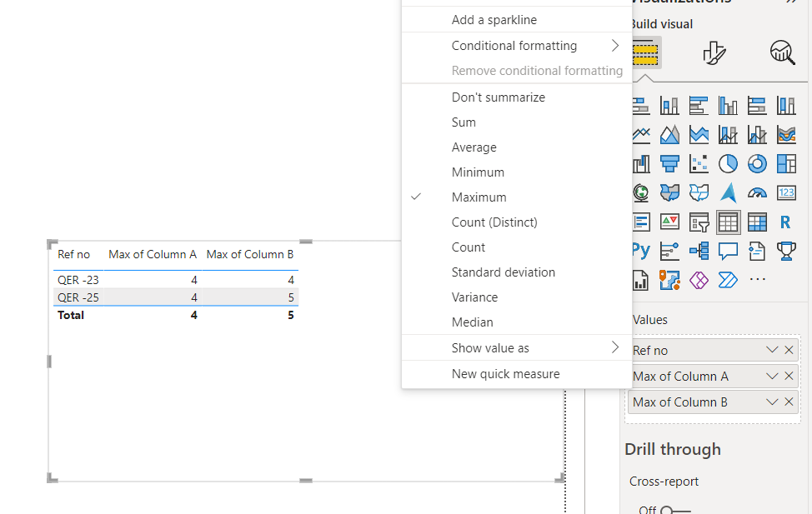The width and height of the screenshot is (812, 514).
Task: Open more visuals ellipsis menu
Action: click(x=757, y=280)
